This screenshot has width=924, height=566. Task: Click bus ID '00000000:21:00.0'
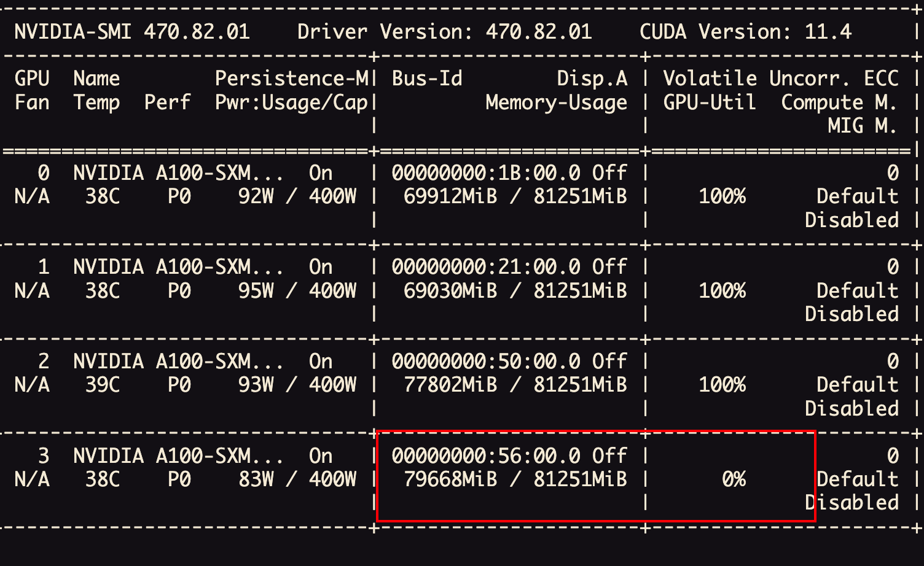pos(486,267)
